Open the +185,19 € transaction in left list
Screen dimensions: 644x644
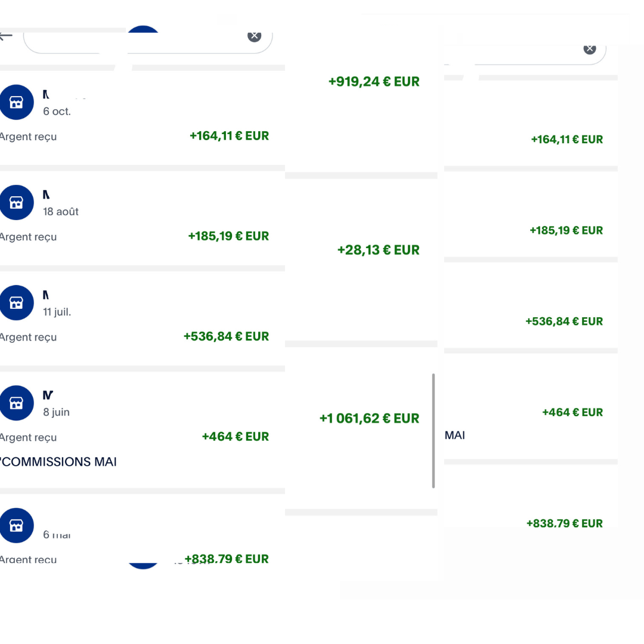(x=228, y=236)
